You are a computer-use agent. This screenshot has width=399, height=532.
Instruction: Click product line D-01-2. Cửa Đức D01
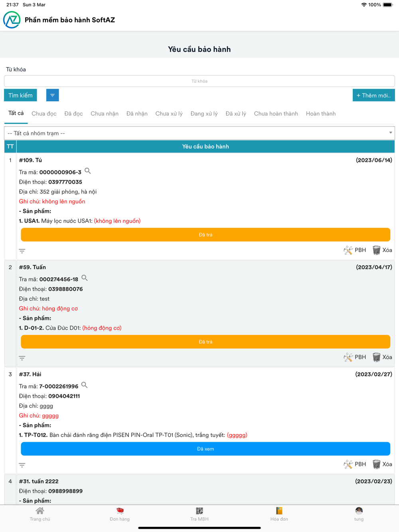(70, 328)
